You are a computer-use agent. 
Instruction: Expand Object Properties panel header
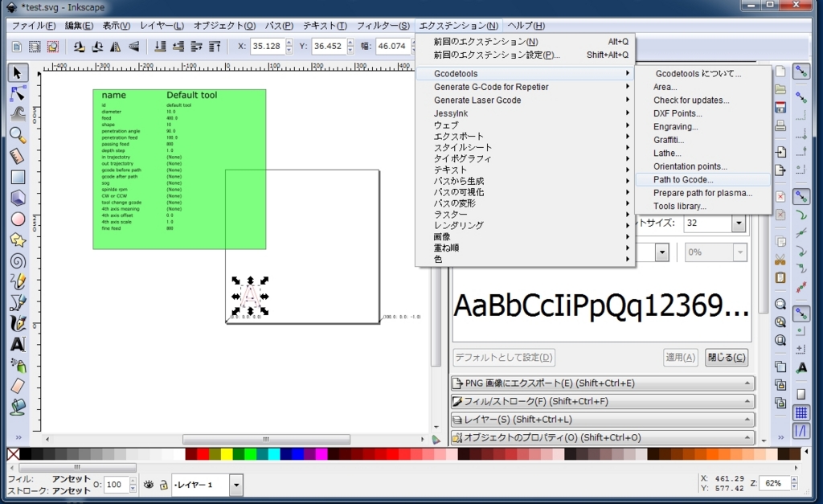point(603,437)
